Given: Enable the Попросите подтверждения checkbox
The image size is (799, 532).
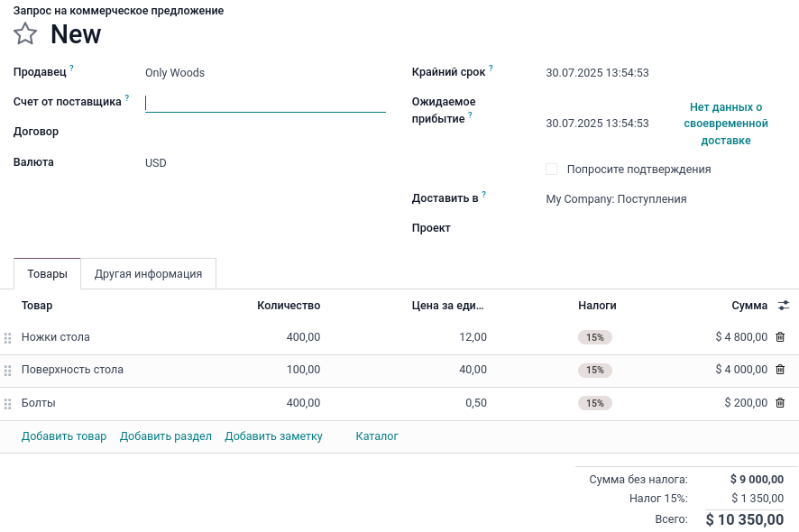Looking at the screenshot, I should [x=552, y=170].
